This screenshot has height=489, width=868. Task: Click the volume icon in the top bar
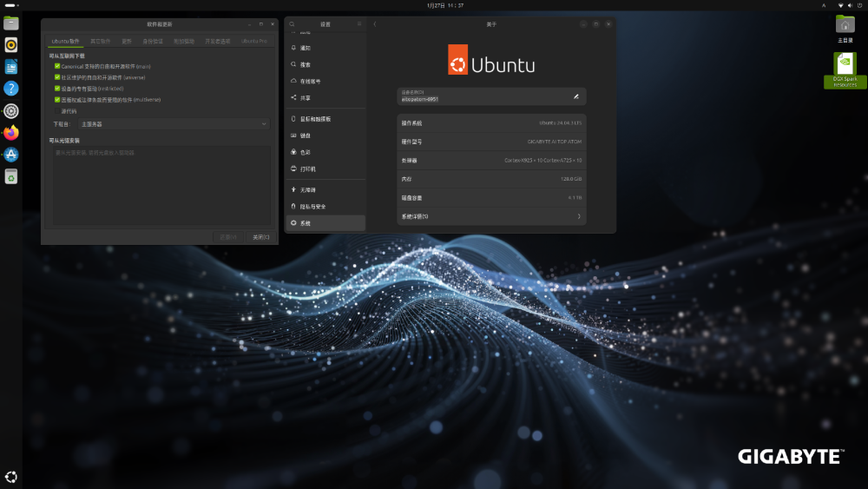[x=851, y=5]
